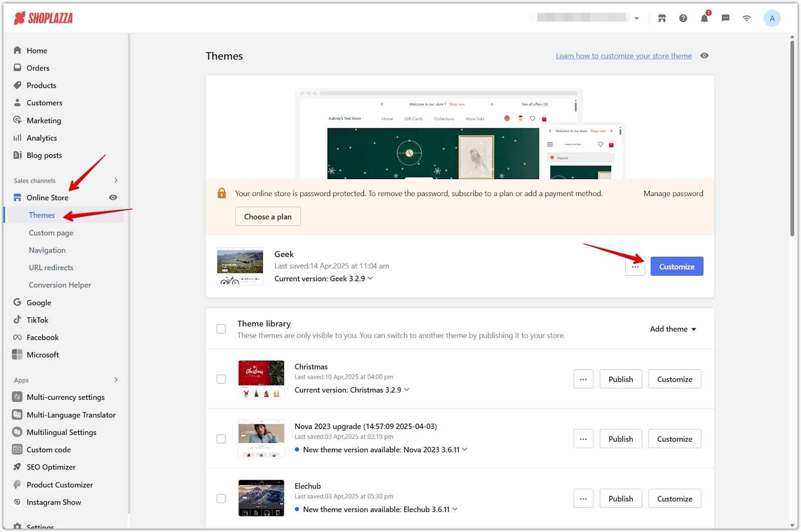Click the Christmas theme thumbnail
801x532 pixels.
coord(261,379)
